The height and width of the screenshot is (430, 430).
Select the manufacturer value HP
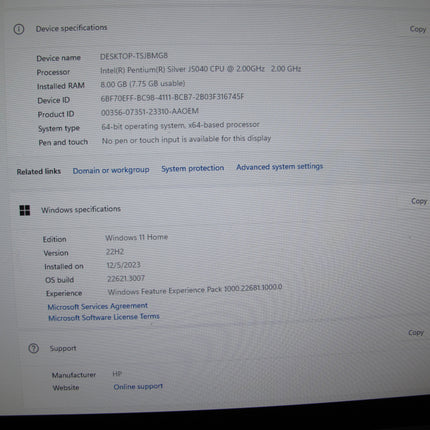pos(117,374)
